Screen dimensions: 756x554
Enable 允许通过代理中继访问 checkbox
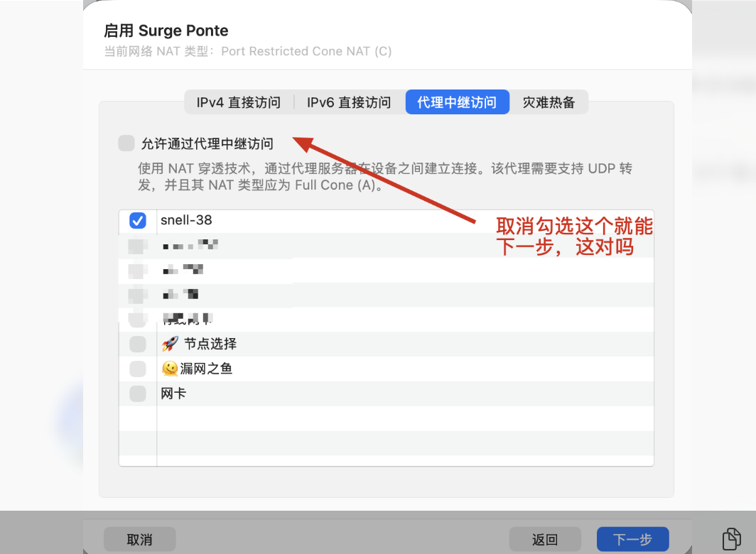126,143
